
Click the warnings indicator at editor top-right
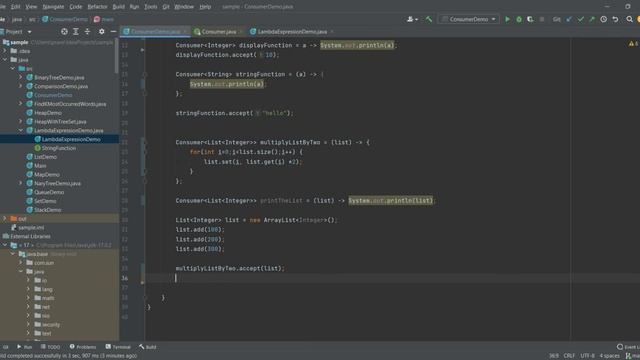[x=633, y=43]
